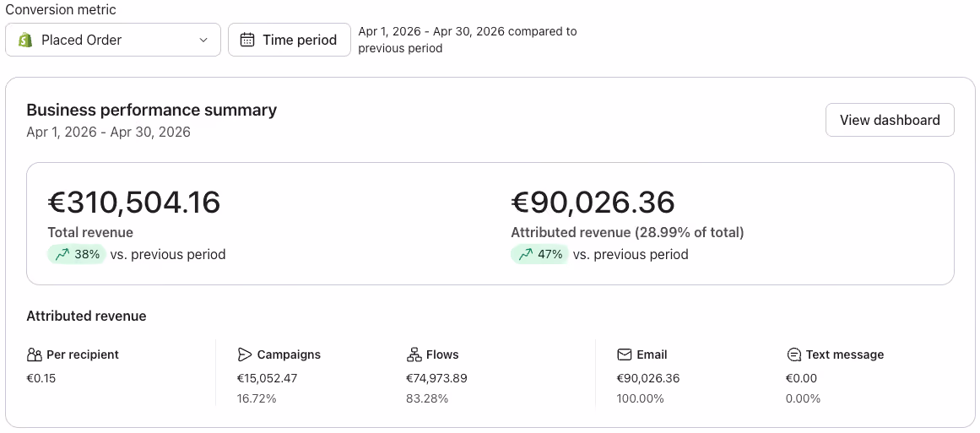
Task: Click the Campaigns revenue label
Action: 289,355
